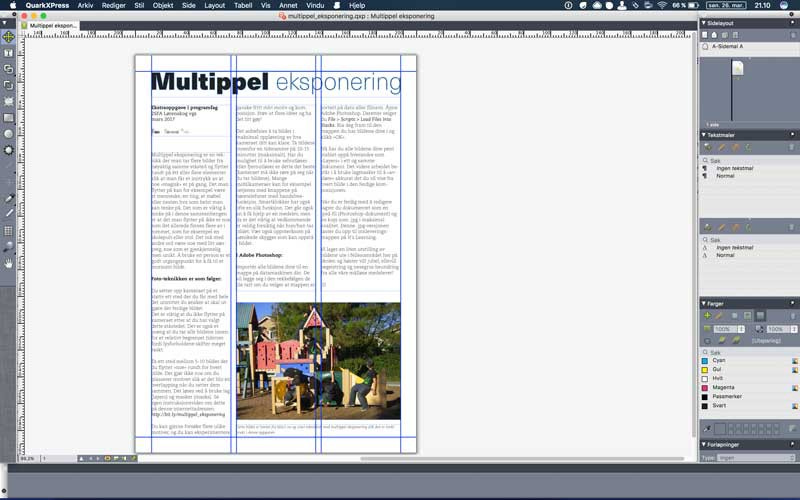Screen dimensions: 800x500
Task: Collapse the Tekstmaler panel
Action: tap(704, 135)
